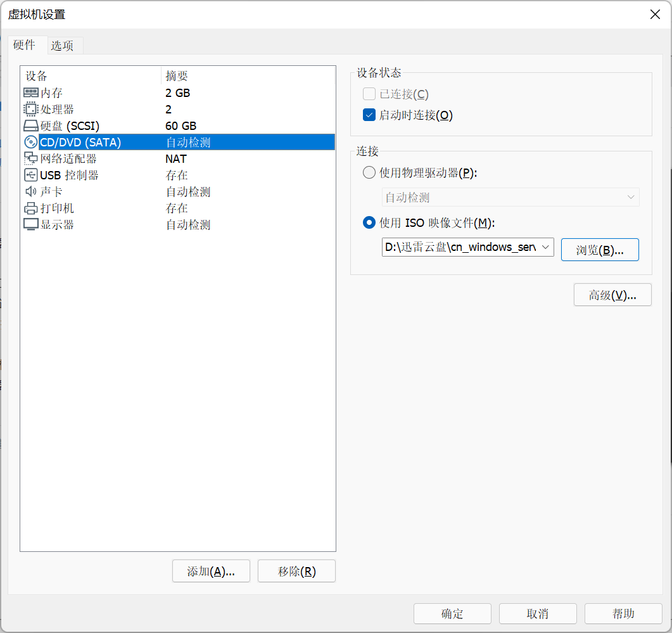Select 使用 ISO 映像文件(M) radio button
This screenshot has width=672, height=633.
369,222
